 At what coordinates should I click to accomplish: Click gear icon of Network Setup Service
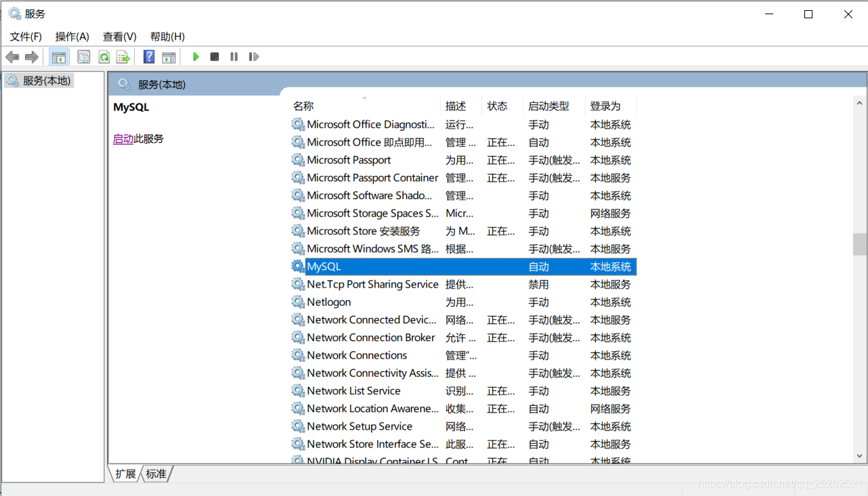click(298, 426)
